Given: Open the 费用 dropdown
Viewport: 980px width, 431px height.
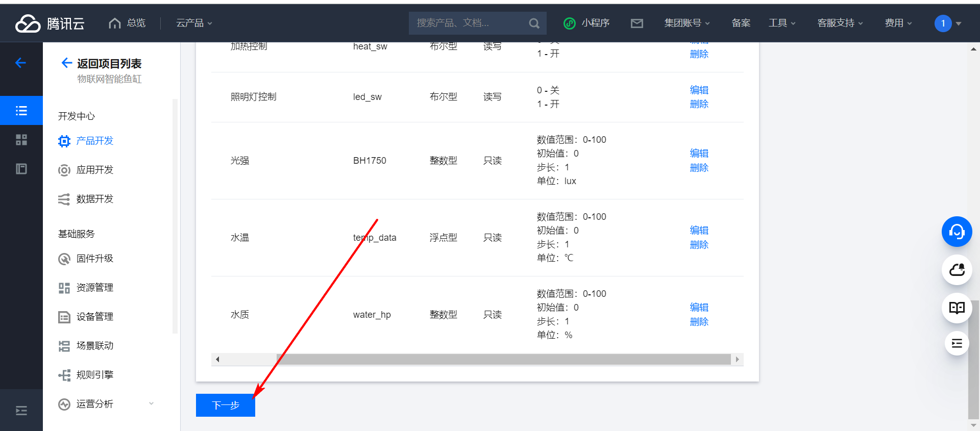Looking at the screenshot, I should (x=898, y=23).
